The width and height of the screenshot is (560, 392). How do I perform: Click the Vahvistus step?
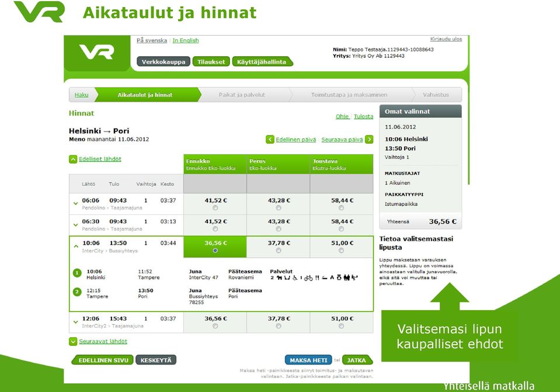[436, 95]
